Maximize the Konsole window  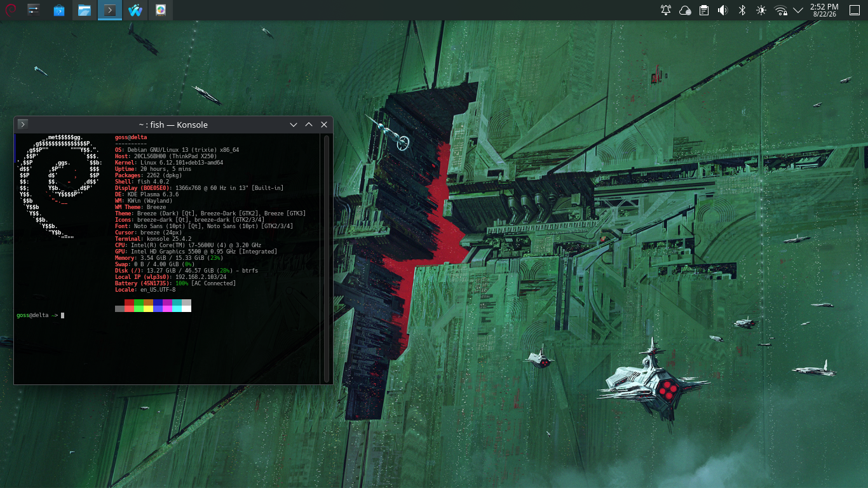(x=309, y=125)
